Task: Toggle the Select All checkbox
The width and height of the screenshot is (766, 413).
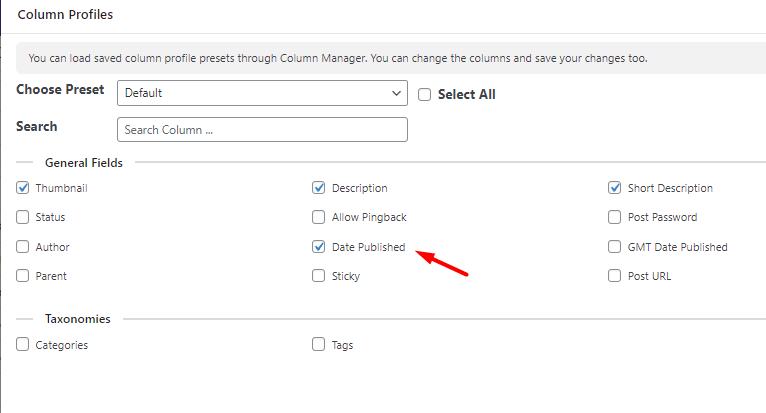Action: [425, 94]
